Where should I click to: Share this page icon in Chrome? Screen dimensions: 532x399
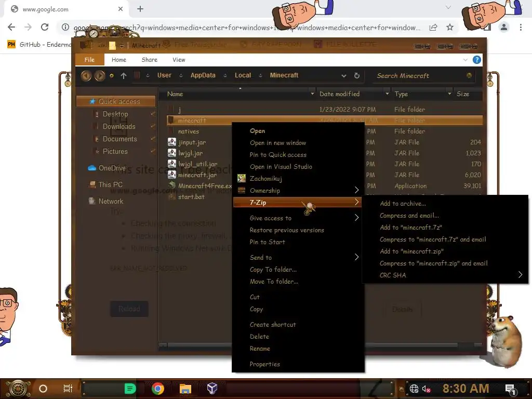433,28
